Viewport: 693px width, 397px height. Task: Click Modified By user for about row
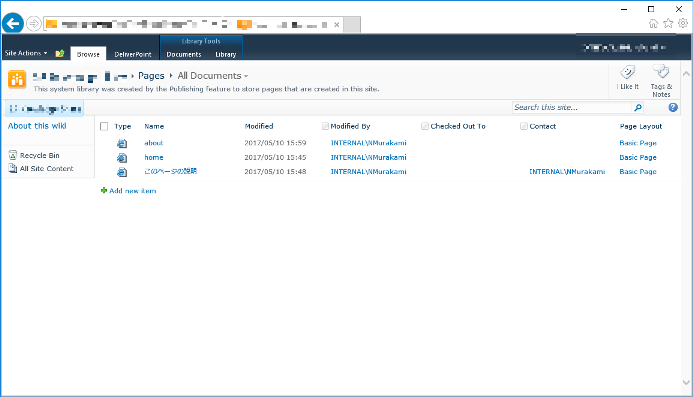(369, 143)
